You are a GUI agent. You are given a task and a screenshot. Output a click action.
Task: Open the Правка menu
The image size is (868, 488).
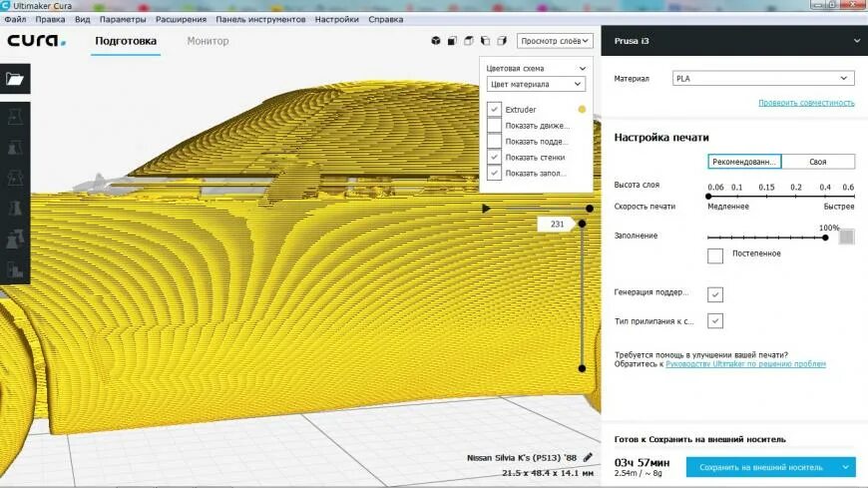[50, 19]
